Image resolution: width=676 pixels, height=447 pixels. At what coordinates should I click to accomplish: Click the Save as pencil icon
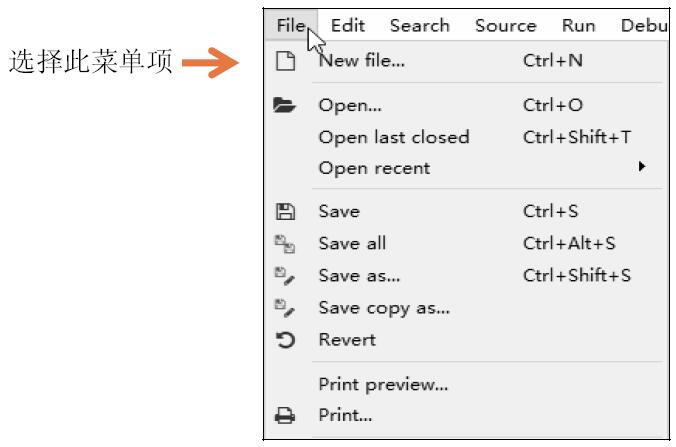pos(285,276)
